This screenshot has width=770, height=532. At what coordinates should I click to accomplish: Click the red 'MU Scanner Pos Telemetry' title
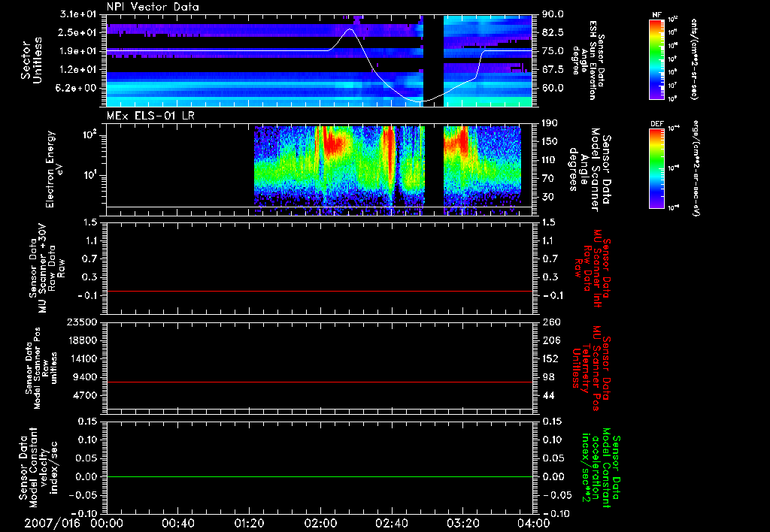(592, 368)
